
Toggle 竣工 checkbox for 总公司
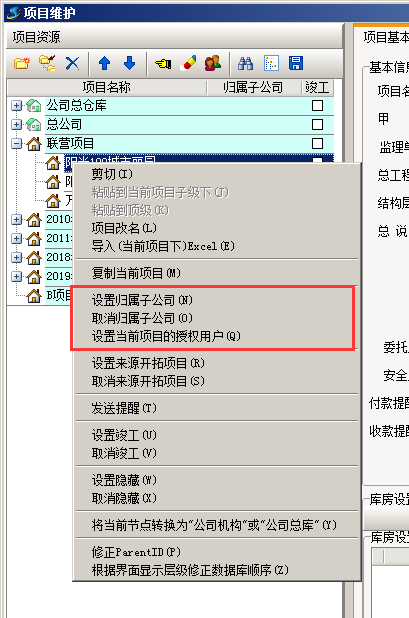(x=317, y=125)
